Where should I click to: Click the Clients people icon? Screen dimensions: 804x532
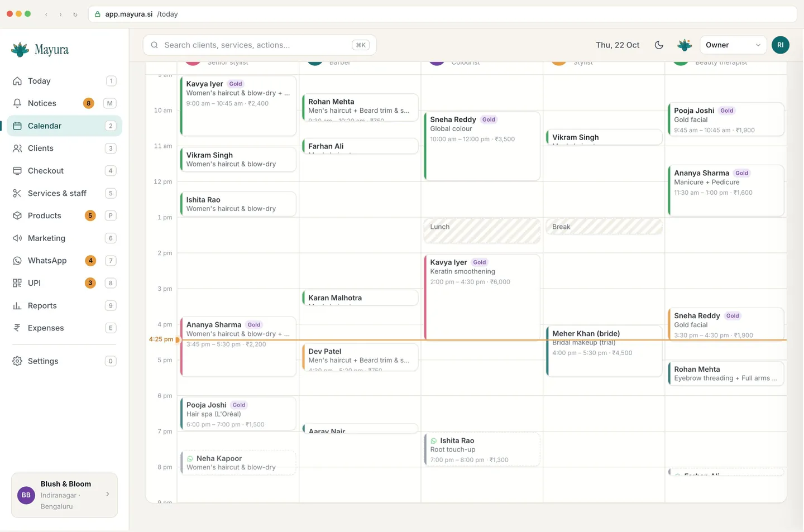[17, 148]
